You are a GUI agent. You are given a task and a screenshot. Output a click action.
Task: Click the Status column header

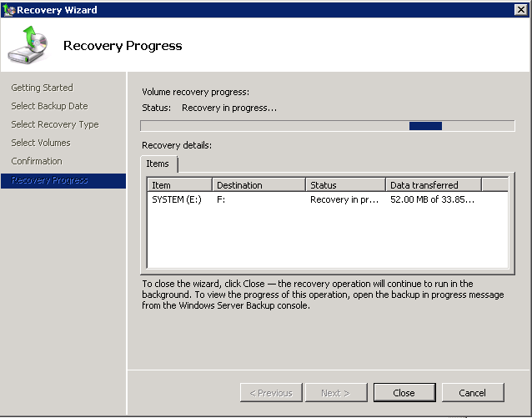345,185
